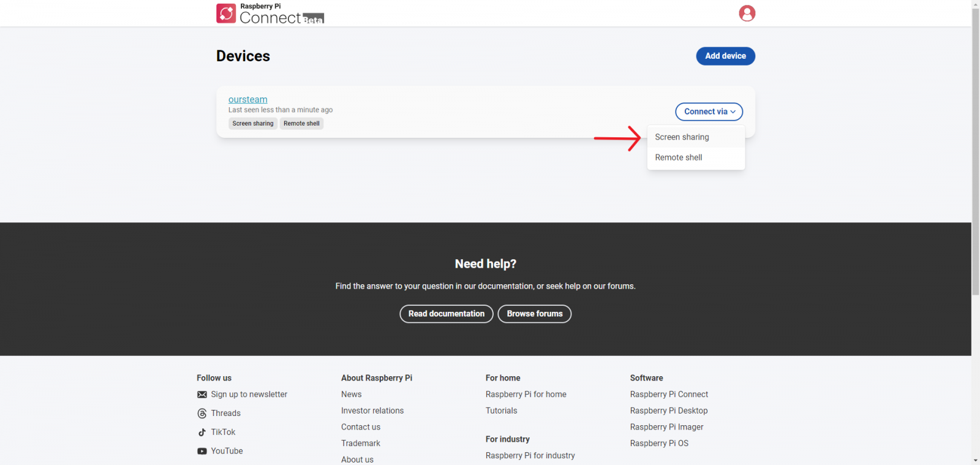The width and height of the screenshot is (980, 465).
Task: Click the 'Last seen less than a minute ago' text
Action: pyautogui.click(x=281, y=110)
